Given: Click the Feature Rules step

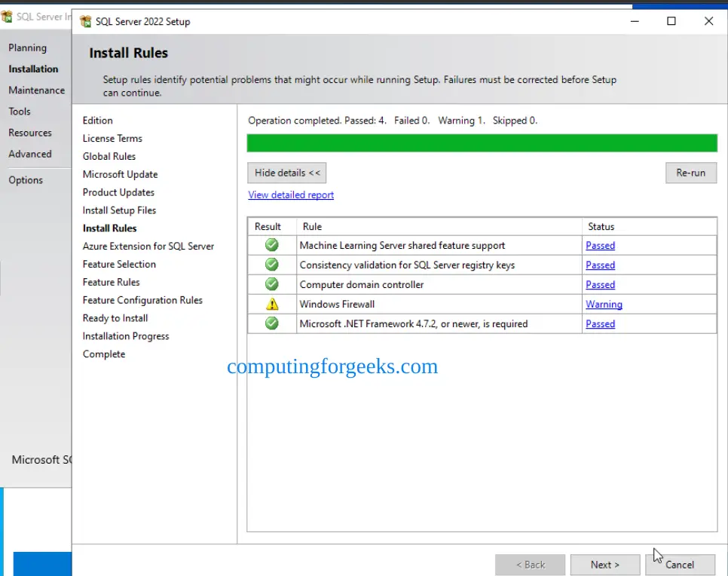Looking at the screenshot, I should [x=111, y=282].
